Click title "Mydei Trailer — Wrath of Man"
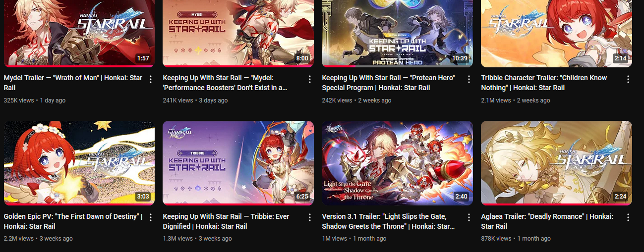Viewport: 644px width, 252px height. click(73, 83)
